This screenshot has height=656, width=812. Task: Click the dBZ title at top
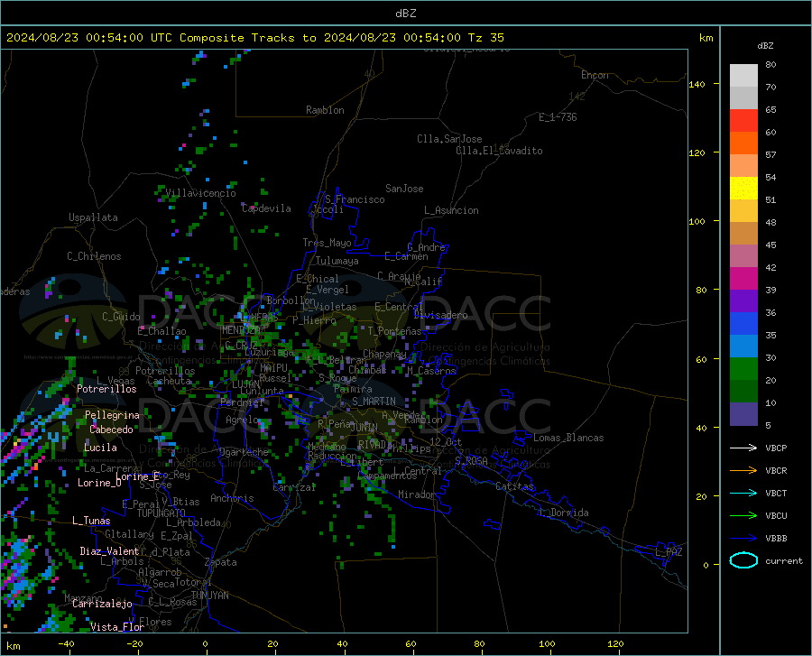(405, 14)
